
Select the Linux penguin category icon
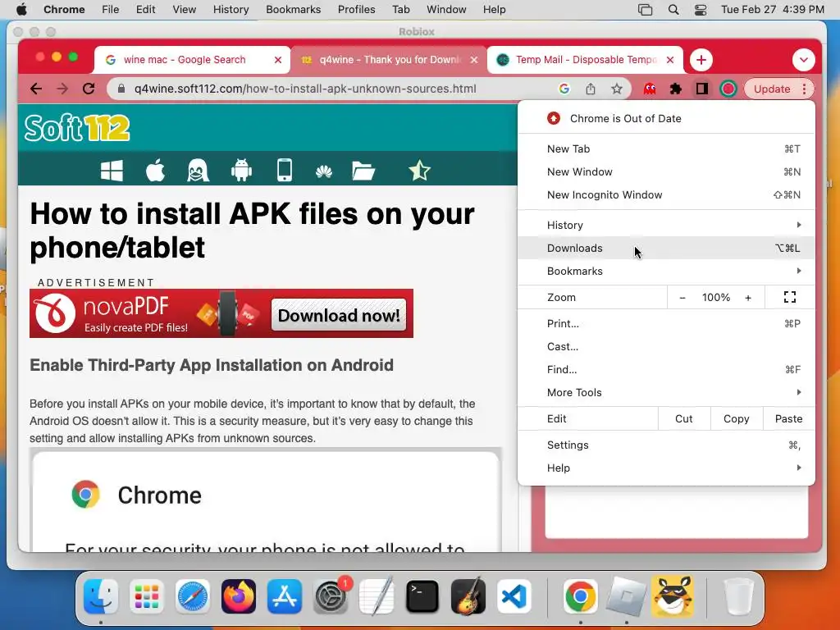[198, 171]
